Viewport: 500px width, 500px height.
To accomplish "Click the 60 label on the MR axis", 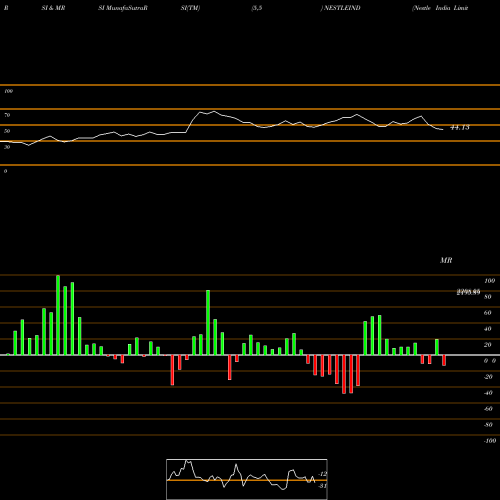I will [x=488, y=313].
